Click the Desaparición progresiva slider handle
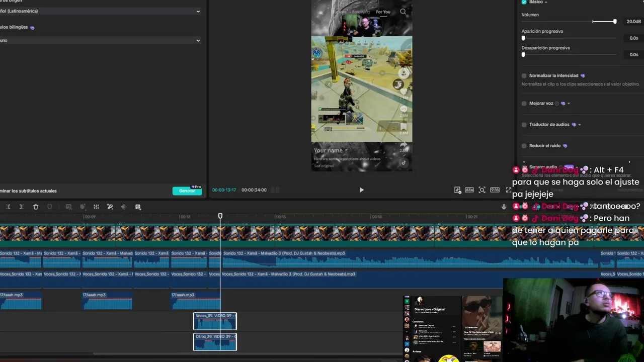Image resolution: width=644 pixels, height=362 pixels. (x=523, y=55)
